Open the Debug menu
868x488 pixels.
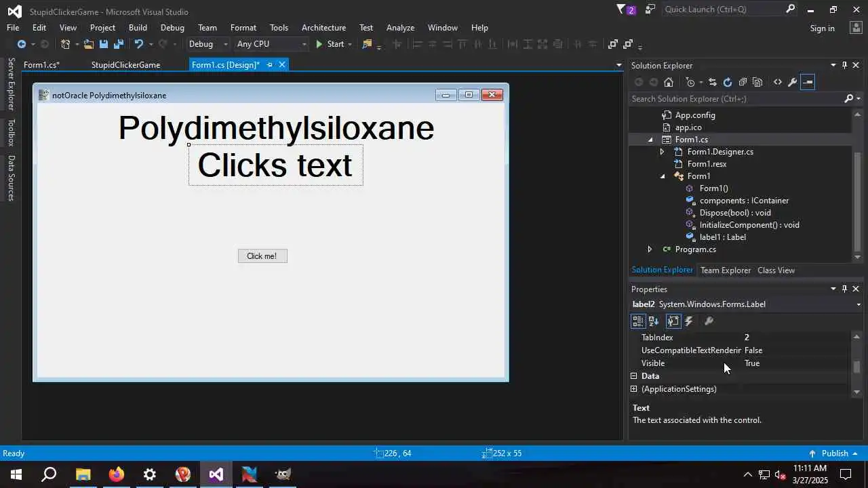pyautogui.click(x=172, y=28)
